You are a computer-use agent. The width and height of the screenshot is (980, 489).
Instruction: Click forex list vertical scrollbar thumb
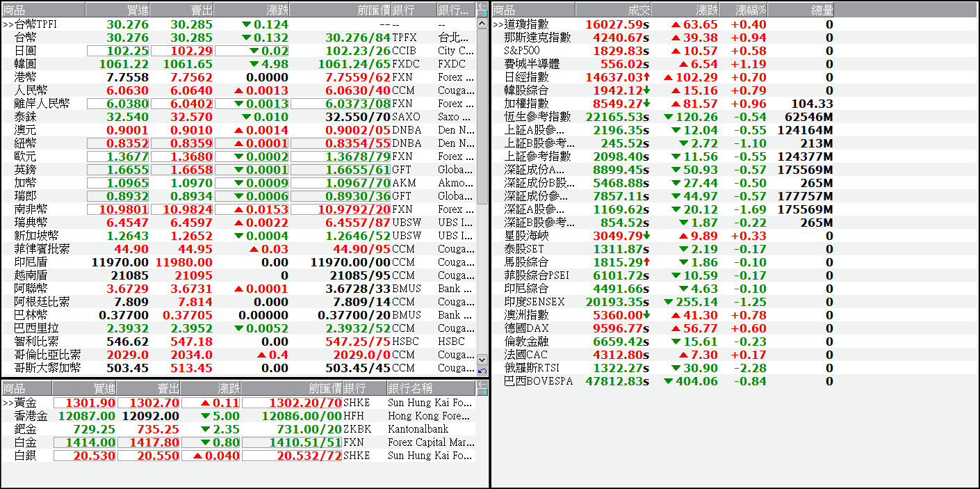click(482, 116)
